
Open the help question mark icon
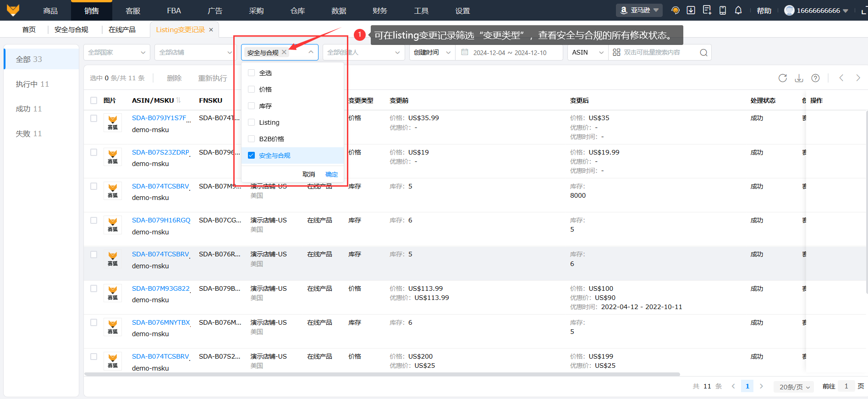[x=815, y=78]
